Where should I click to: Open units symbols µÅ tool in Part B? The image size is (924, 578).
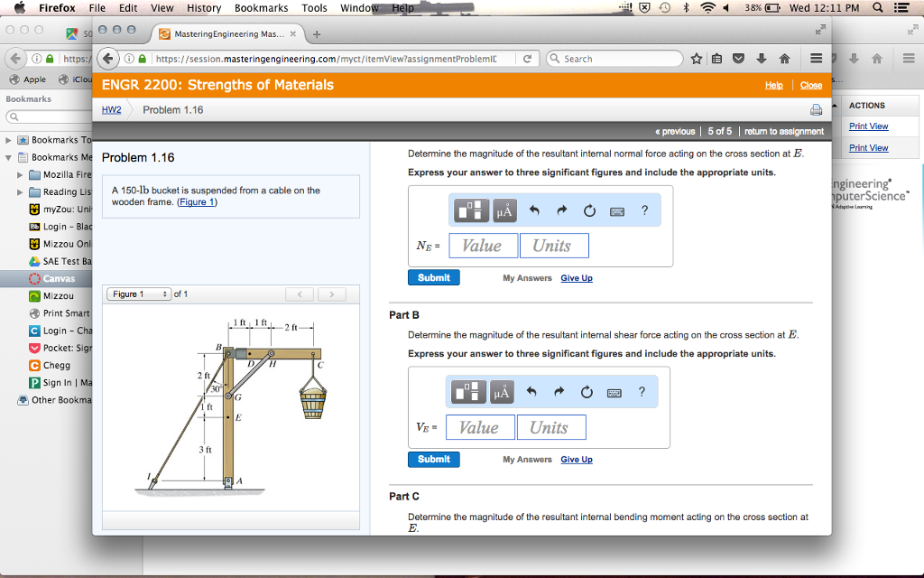point(502,392)
